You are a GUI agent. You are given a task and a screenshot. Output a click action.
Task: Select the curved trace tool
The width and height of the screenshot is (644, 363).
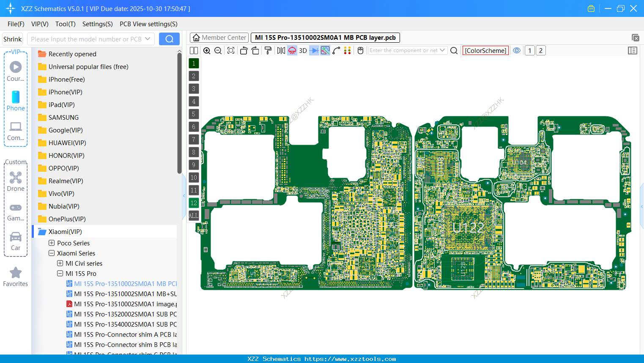pos(337,50)
